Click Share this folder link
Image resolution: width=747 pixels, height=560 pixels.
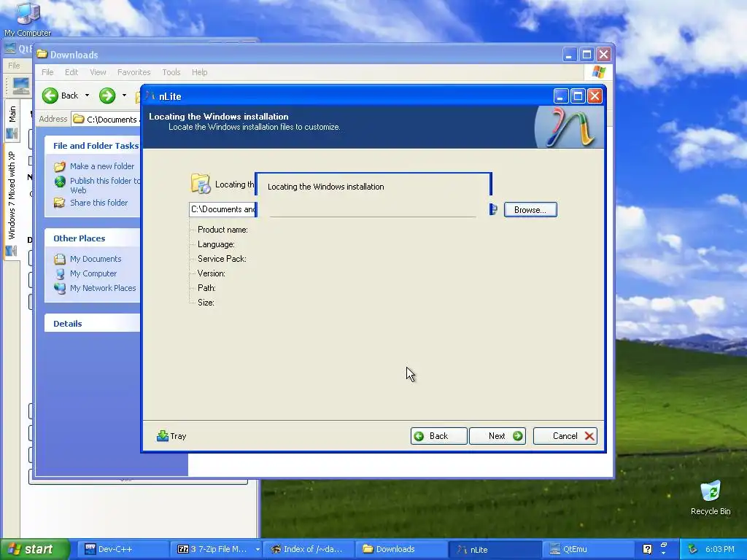coord(98,203)
